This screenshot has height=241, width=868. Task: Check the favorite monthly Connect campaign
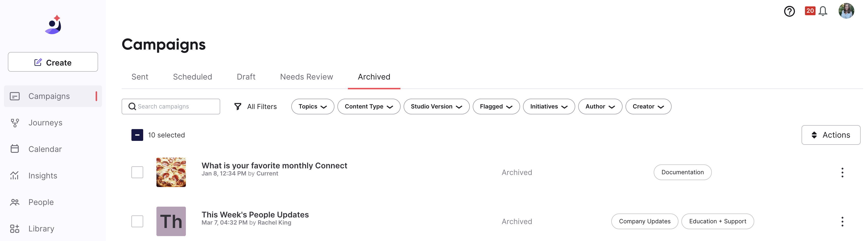click(x=137, y=172)
